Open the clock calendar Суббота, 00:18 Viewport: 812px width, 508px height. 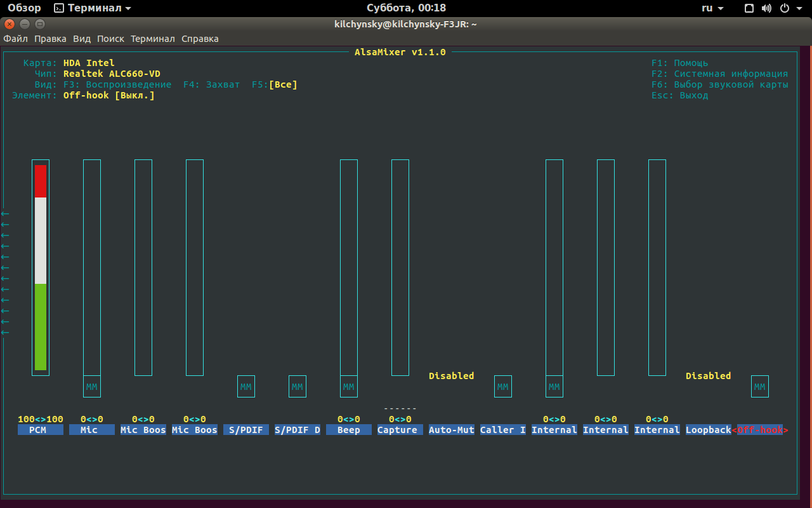406,8
